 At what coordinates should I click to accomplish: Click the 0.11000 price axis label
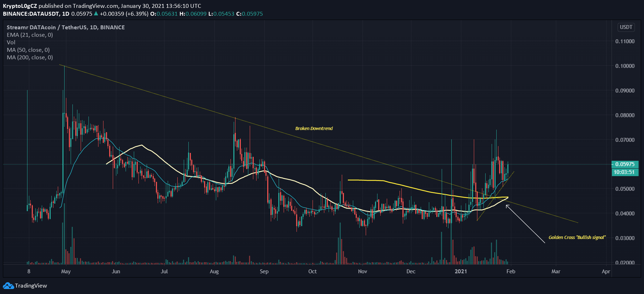coord(625,41)
